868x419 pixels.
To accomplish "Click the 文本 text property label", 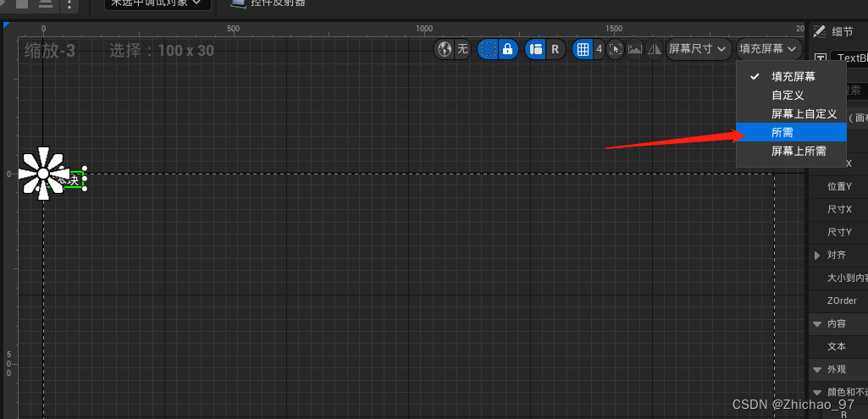I will [x=837, y=346].
